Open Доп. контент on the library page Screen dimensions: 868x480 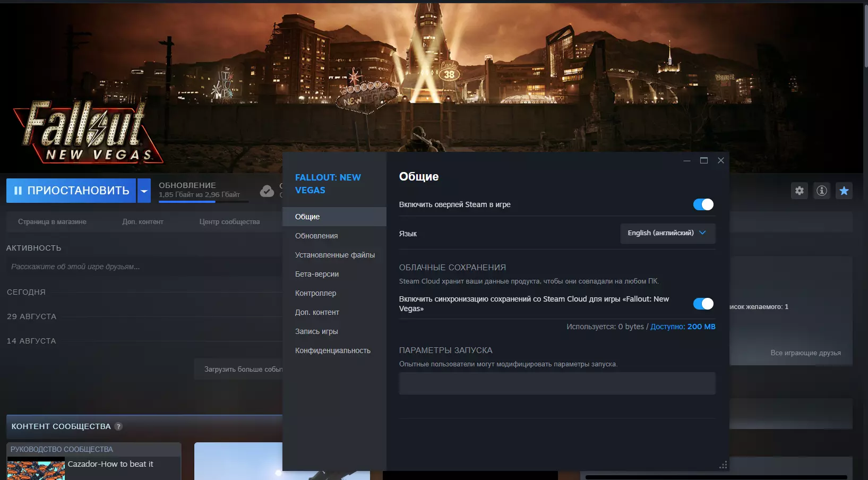[x=143, y=222]
